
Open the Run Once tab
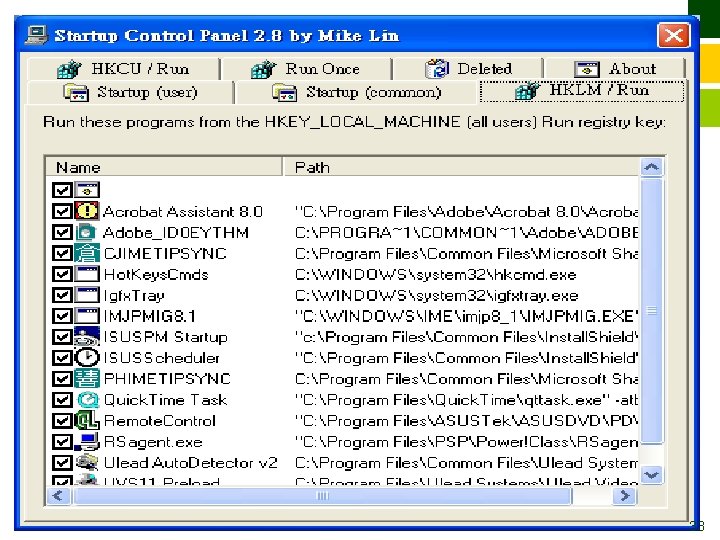(x=306, y=69)
